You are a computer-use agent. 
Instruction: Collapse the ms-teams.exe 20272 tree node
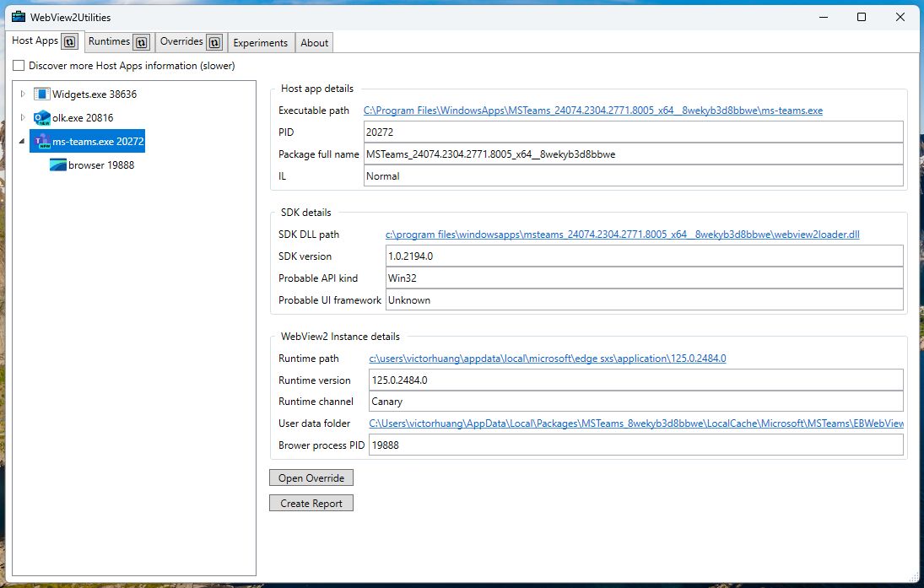[22, 142]
